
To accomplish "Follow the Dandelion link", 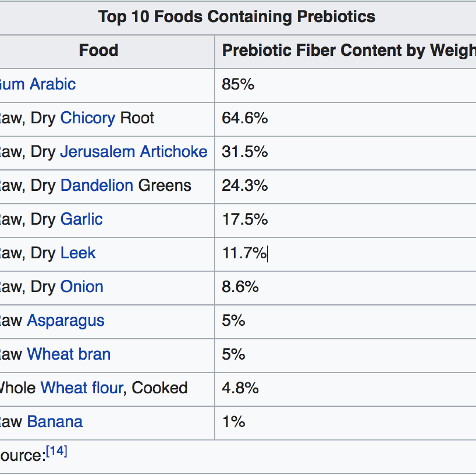I will tap(97, 185).
